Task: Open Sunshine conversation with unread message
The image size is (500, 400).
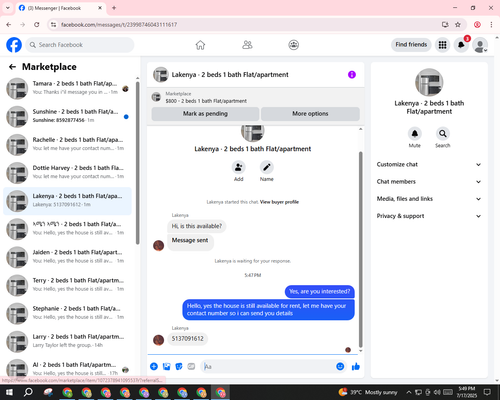Action: point(67,117)
